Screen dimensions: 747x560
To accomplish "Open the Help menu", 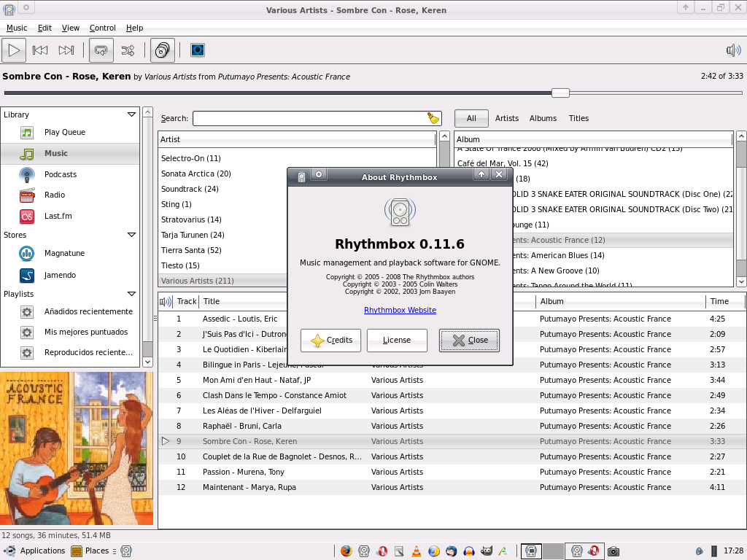I will [134, 28].
